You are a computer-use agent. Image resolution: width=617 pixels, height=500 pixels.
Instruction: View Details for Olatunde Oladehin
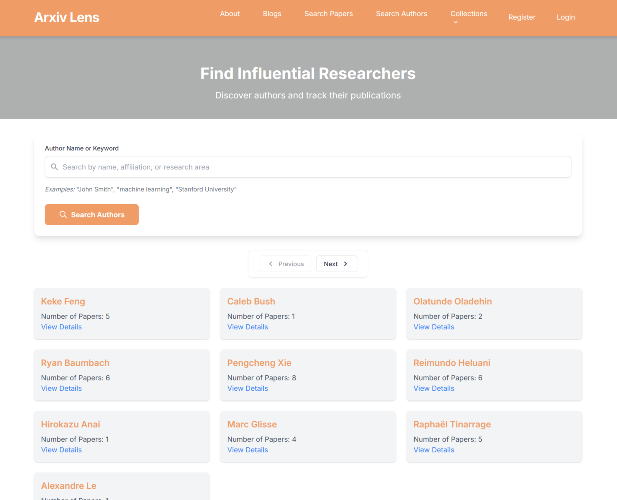[434, 327]
